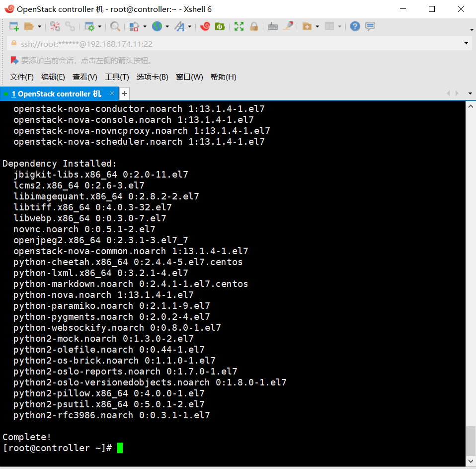Screen dimensions: 476x469
Task: Click the Find magnifier icon
Action: click(x=115, y=26)
